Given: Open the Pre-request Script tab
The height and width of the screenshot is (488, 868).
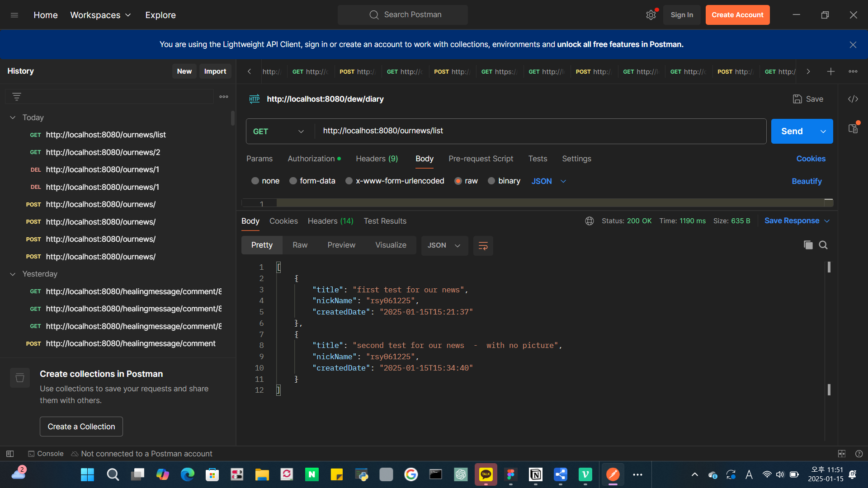Looking at the screenshot, I should pyautogui.click(x=481, y=159).
